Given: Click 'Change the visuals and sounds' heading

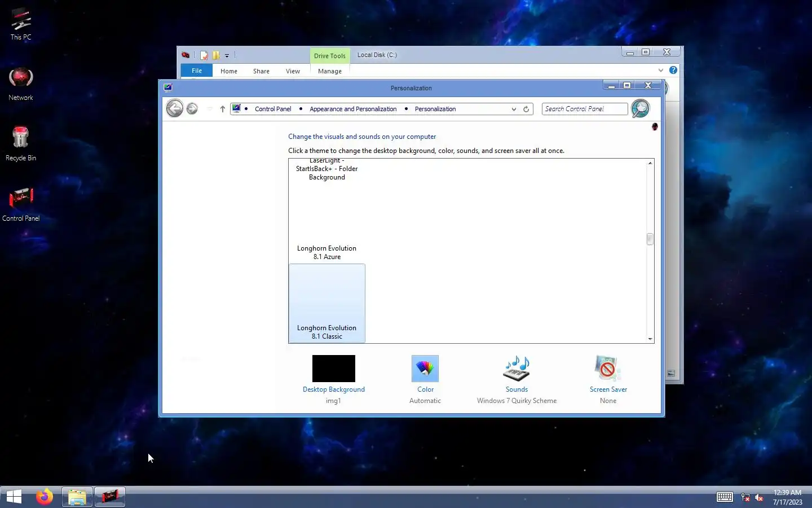Looking at the screenshot, I should click(362, 137).
